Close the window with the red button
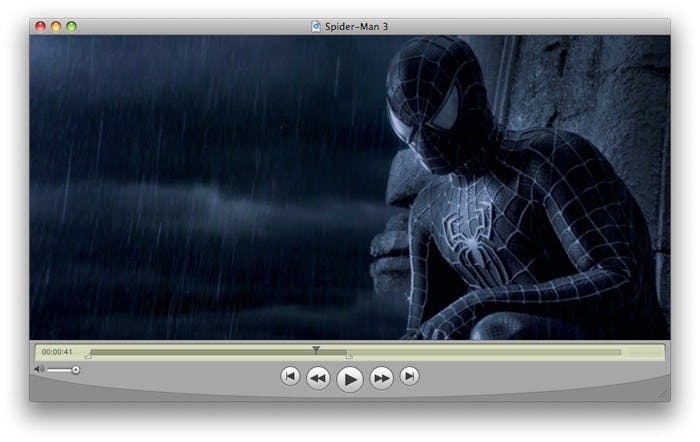 click(41, 26)
